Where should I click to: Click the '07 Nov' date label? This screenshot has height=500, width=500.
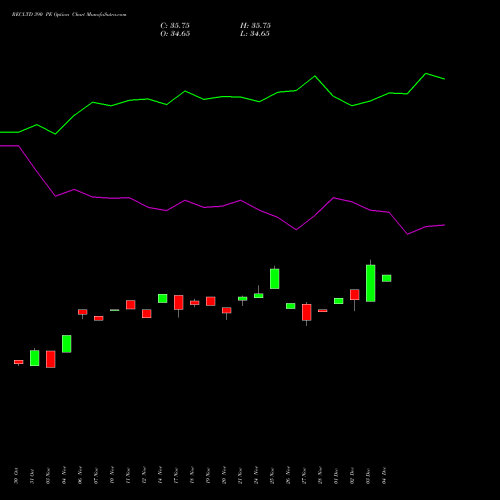[96, 476]
